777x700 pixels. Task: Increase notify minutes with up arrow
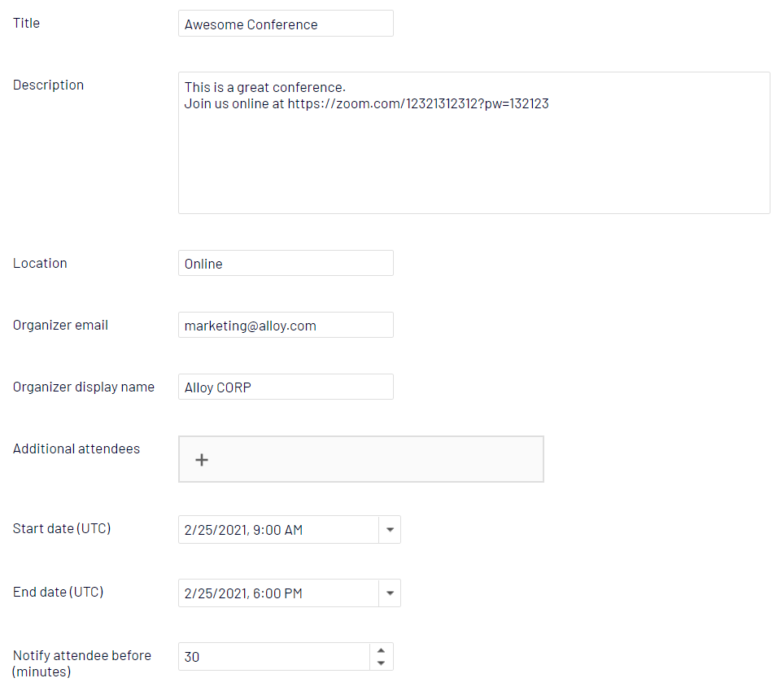[x=381, y=650]
